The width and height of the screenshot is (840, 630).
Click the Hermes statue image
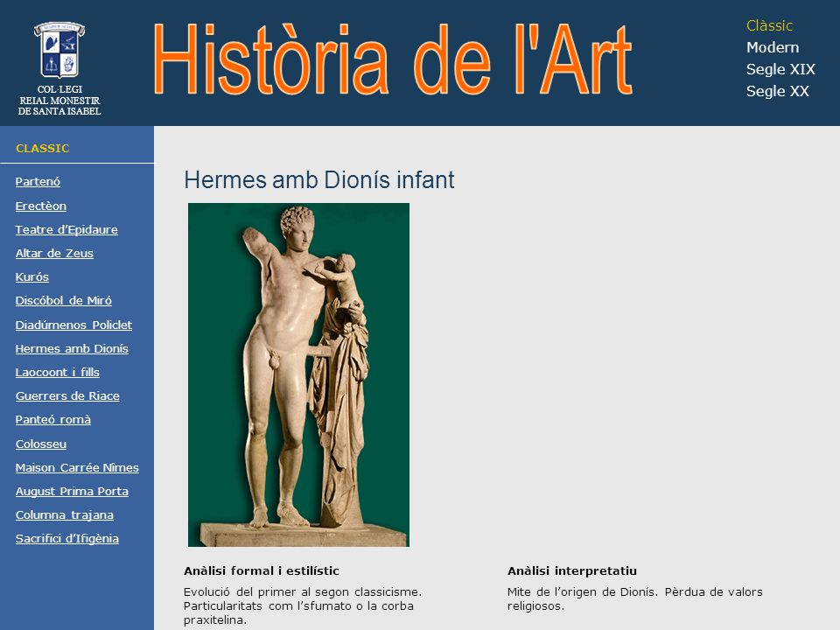coord(298,374)
